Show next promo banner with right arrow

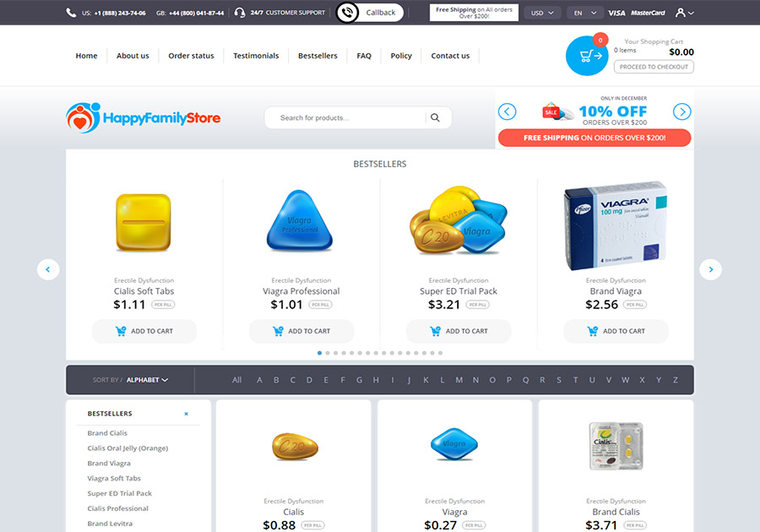[682, 112]
